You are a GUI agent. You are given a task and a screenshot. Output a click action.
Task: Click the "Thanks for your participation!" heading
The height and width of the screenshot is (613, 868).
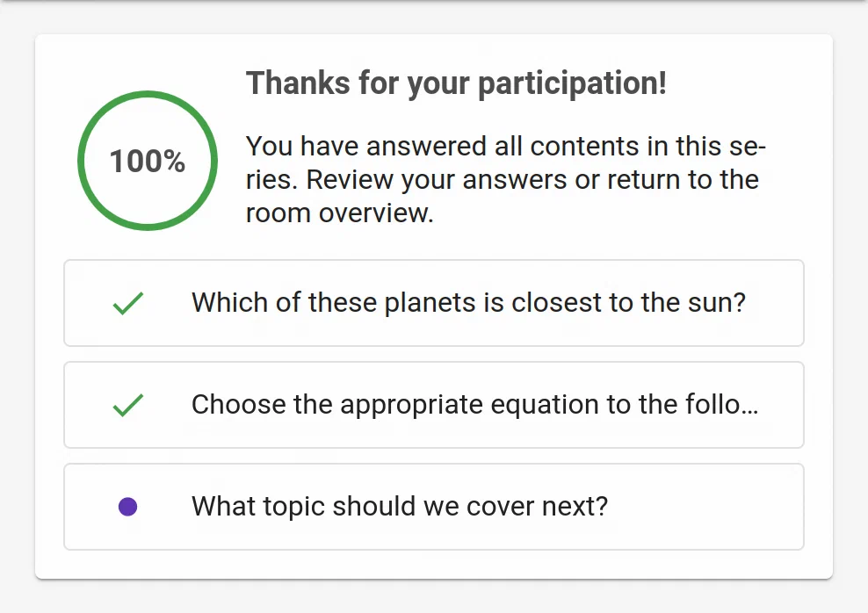click(456, 84)
